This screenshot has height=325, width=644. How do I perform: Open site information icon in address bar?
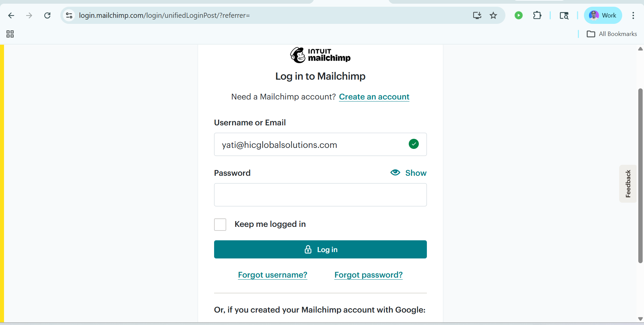click(69, 15)
